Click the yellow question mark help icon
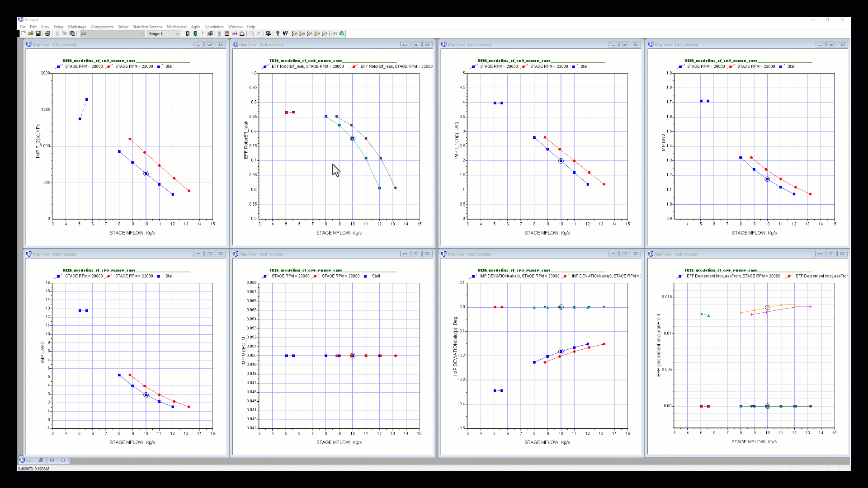The height and width of the screenshot is (488, 868). 278,33
